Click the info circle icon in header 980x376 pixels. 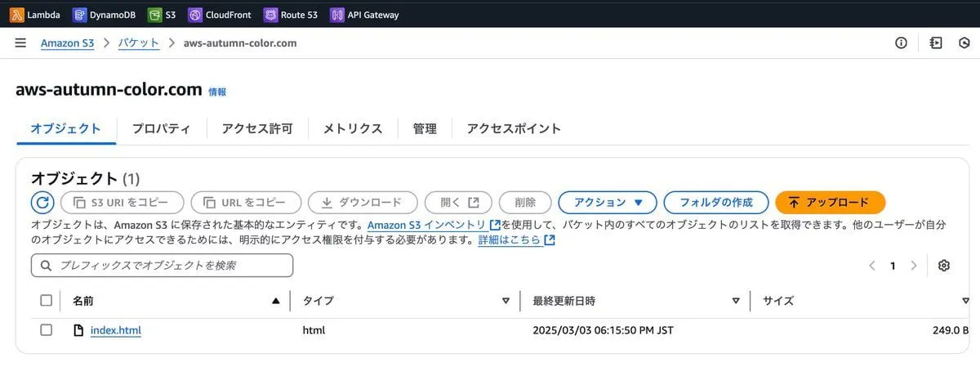(x=901, y=43)
